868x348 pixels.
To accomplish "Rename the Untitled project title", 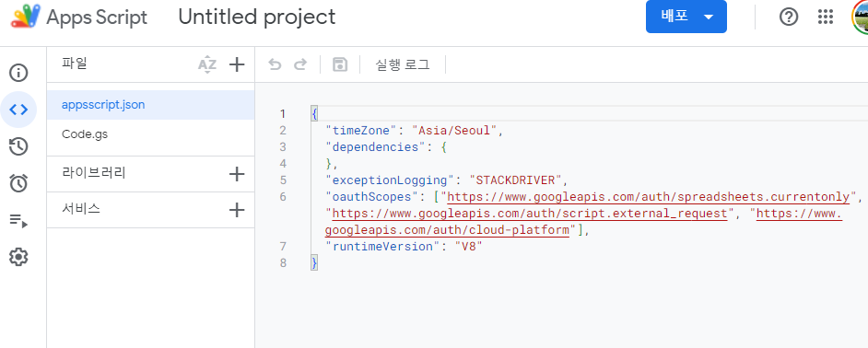I will pyautogui.click(x=257, y=17).
